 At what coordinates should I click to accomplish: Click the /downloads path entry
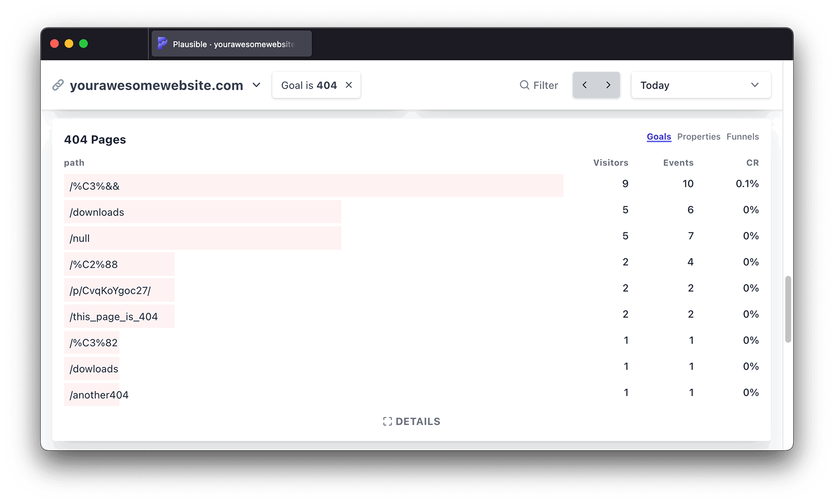(96, 212)
